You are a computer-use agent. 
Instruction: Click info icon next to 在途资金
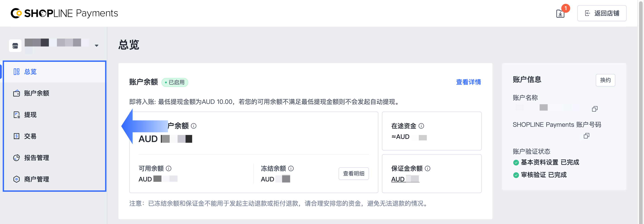coord(421,126)
